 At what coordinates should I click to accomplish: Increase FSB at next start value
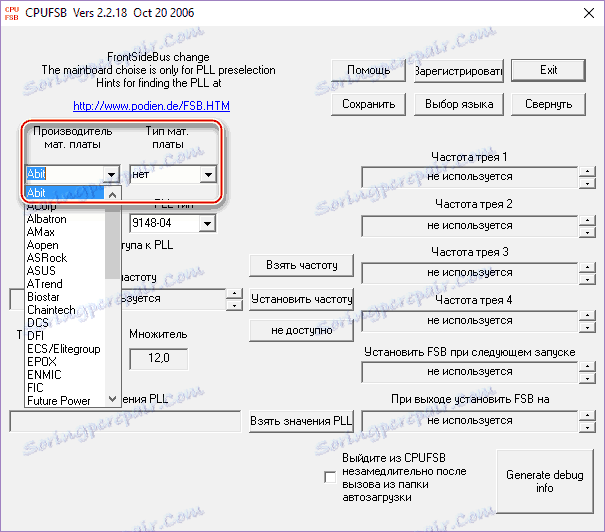(587, 366)
